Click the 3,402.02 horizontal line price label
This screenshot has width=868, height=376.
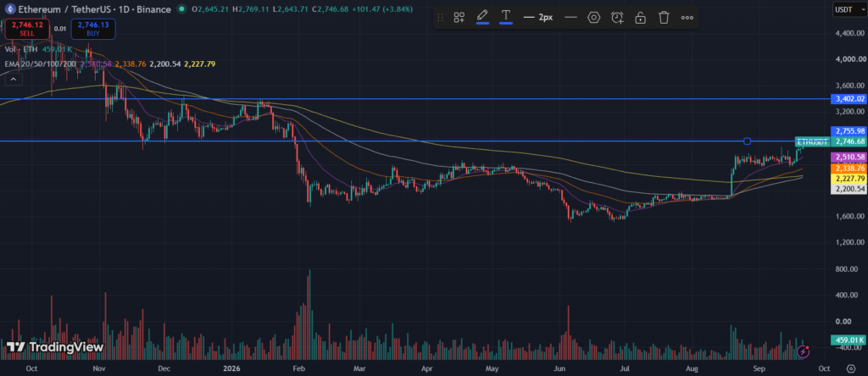pyautogui.click(x=849, y=99)
